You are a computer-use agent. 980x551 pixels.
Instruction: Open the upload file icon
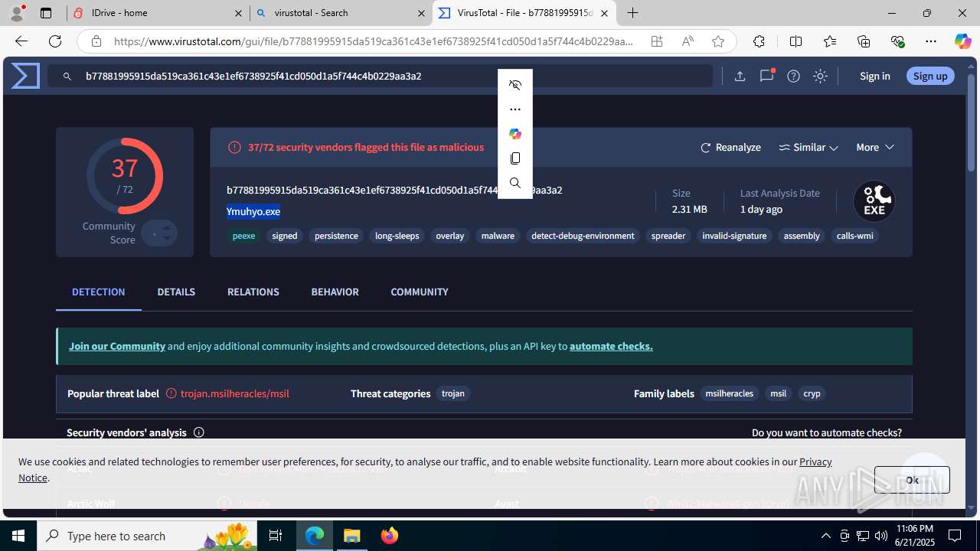(x=740, y=76)
